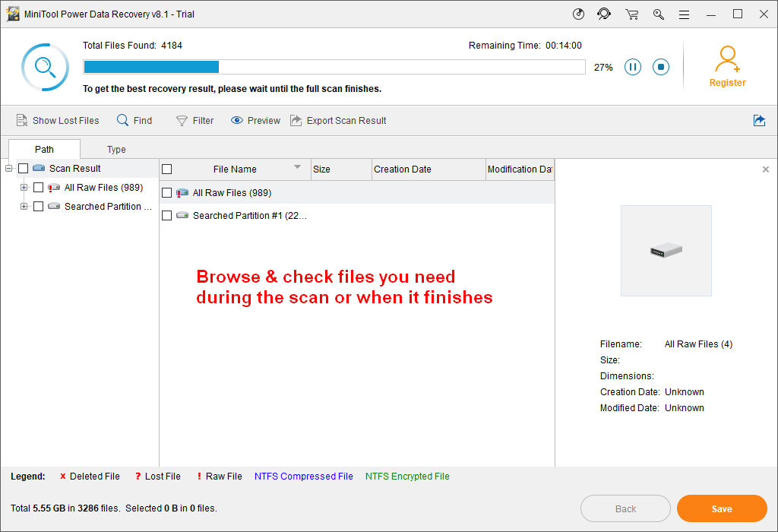Screen dimensions: 778x532
Task: Open the Filter tool
Action: click(195, 121)
